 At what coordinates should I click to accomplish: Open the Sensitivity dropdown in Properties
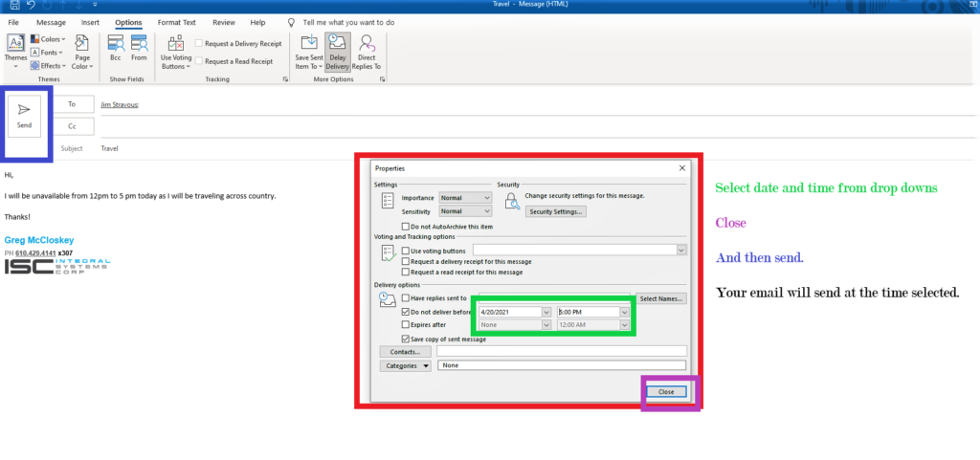466,211
